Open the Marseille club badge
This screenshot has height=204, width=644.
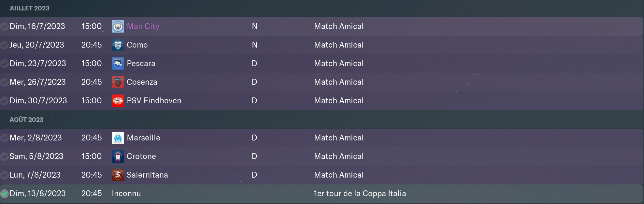click(118, 138)
